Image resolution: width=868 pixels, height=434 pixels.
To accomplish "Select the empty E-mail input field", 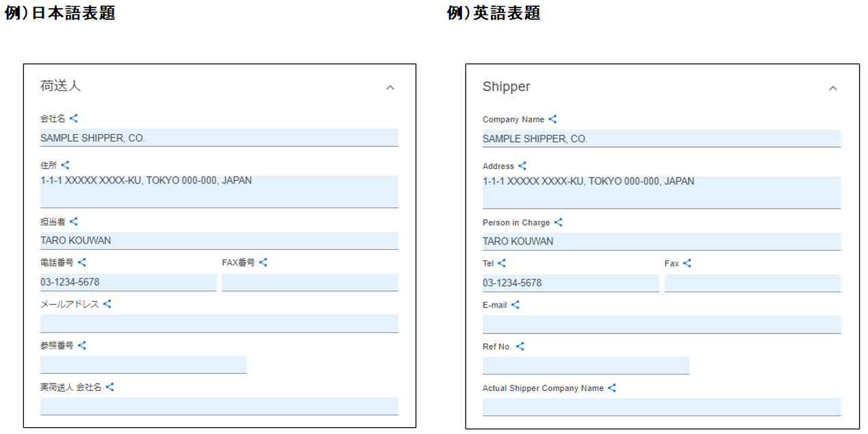I will click(661, 324).
